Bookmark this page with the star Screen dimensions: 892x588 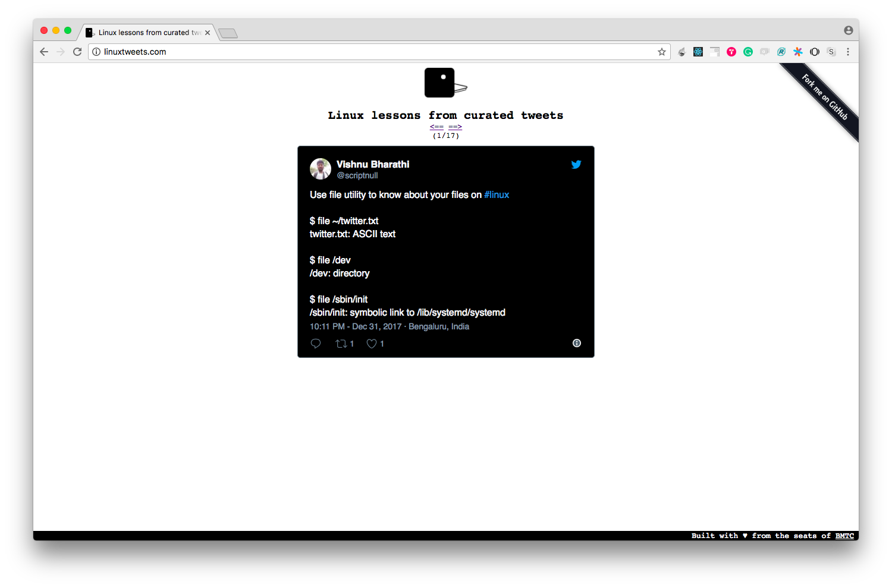point(662,52)
